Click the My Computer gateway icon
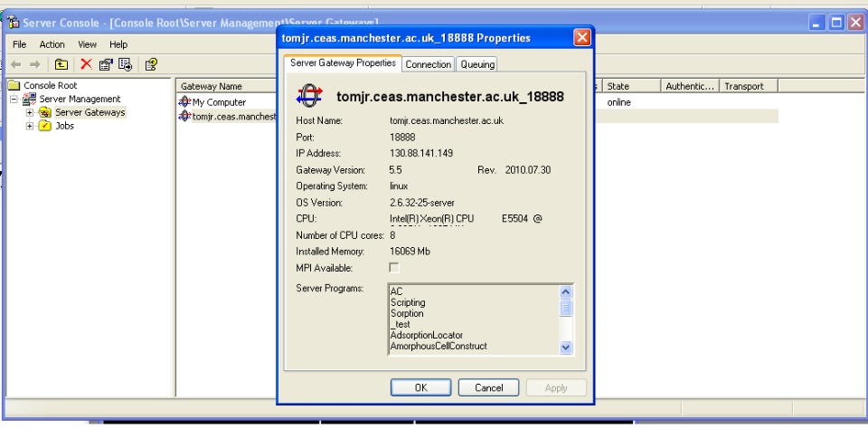This screenshot has width=868, height=429. click(184, 102)
